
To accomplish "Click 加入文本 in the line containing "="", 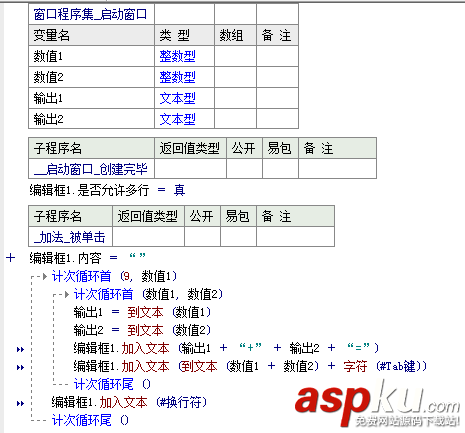I will 145,348.
